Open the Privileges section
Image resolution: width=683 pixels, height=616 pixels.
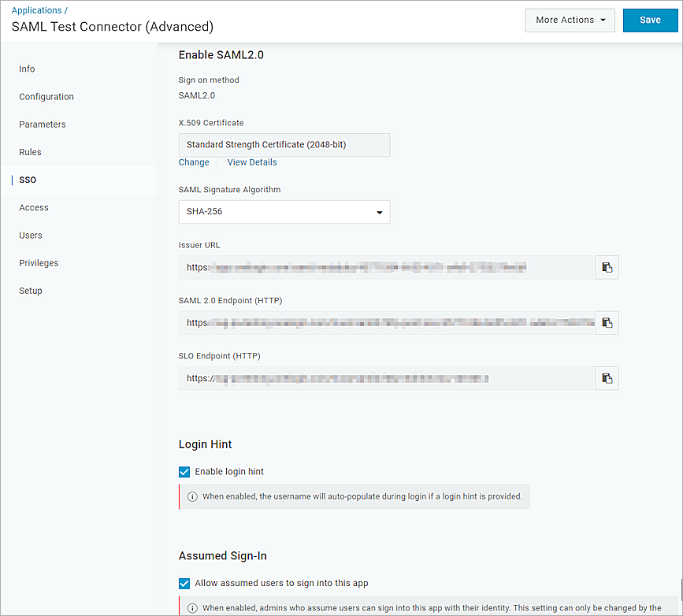point(39,262)
